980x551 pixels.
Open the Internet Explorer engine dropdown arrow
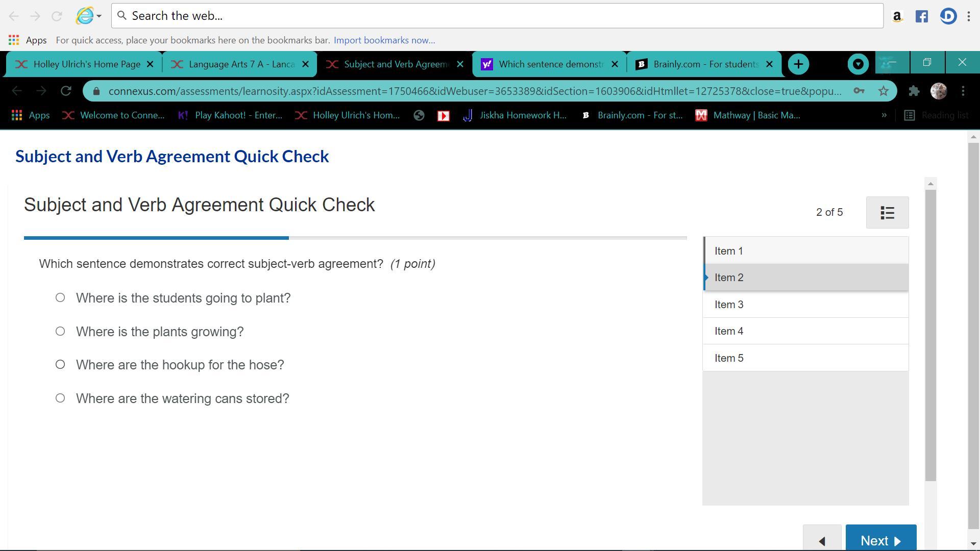coord(99,16)
